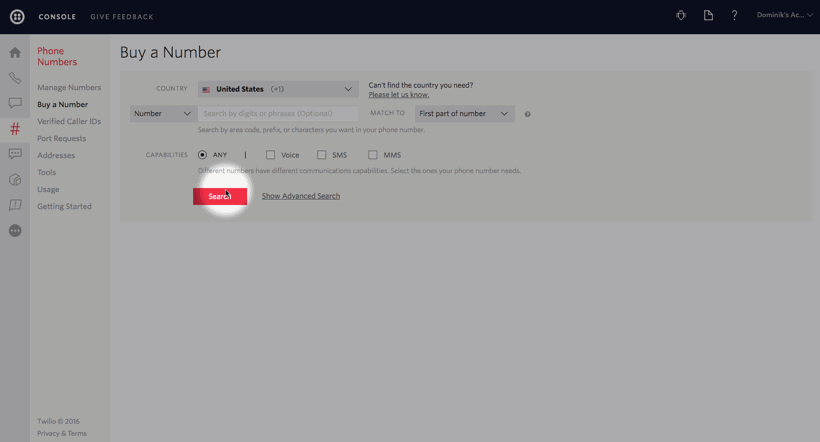Open Verified Caller IDs menu item

pyautogui.click(x=69, y=122)
